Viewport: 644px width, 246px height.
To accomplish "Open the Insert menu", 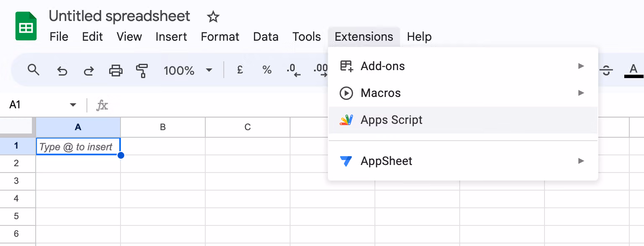I will [x=171, y=37].
